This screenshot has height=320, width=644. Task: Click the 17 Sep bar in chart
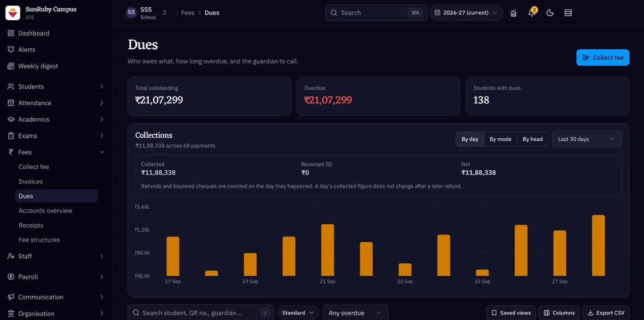173,256
